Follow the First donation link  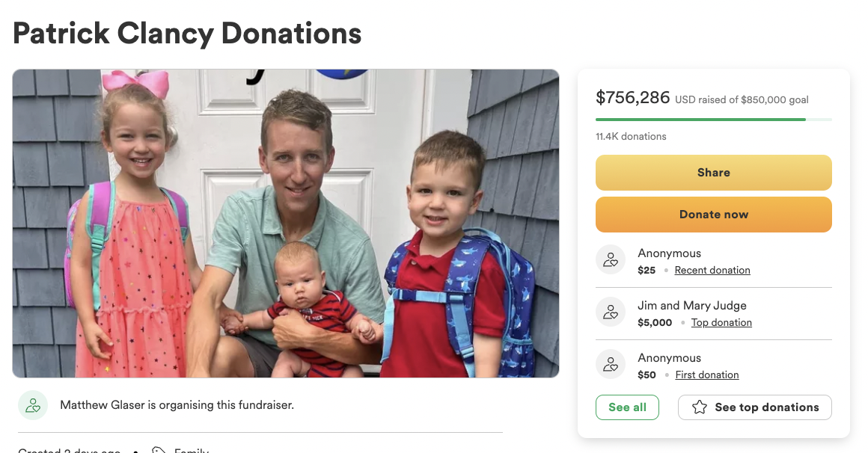(x=707, y=375)
